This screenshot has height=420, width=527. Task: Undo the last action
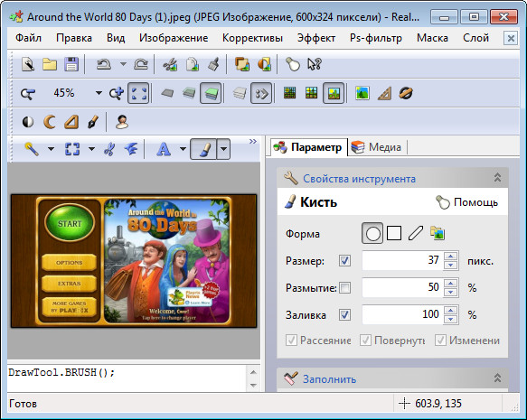[104, 64]
